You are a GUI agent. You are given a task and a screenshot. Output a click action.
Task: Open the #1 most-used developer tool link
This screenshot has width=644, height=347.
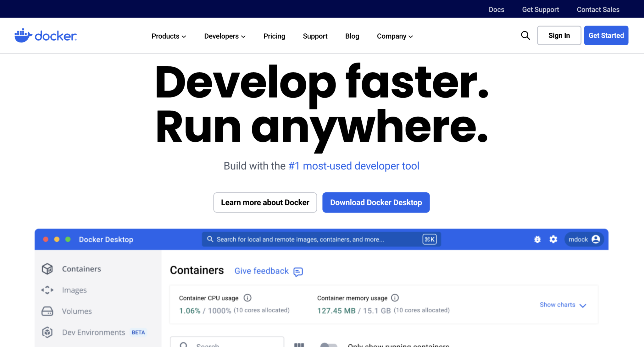pyautogui.click(x=353, y=166)
